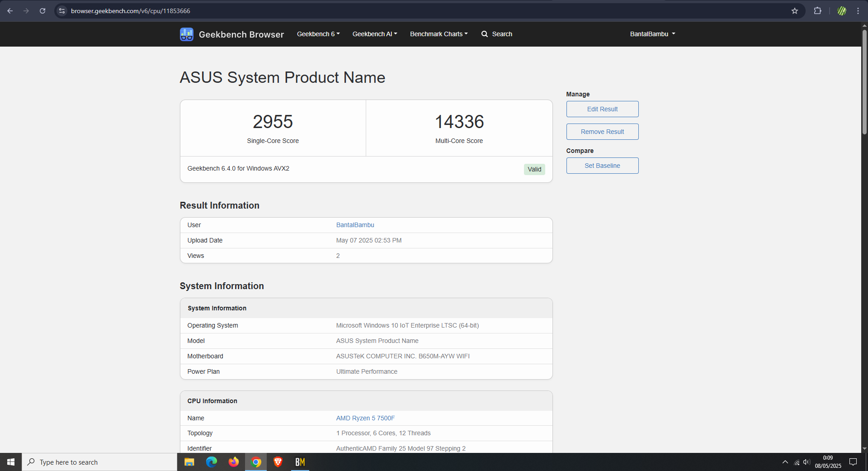The height and width of the screenshot is (471, 868).
Task: Open the taskbar clock and date
Action: pyautogui.click(x=828, y=462)
